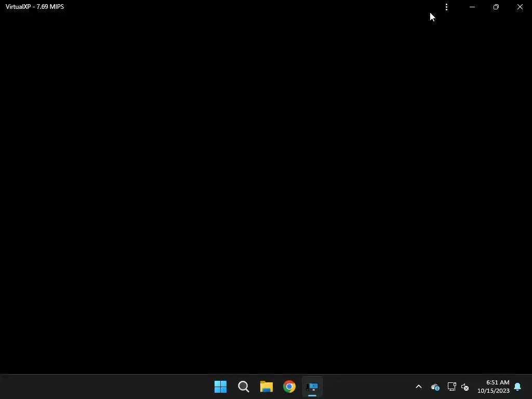Restore down the VirtualXP window
Viewport: 532px width, 399px height.
[496, 7]
